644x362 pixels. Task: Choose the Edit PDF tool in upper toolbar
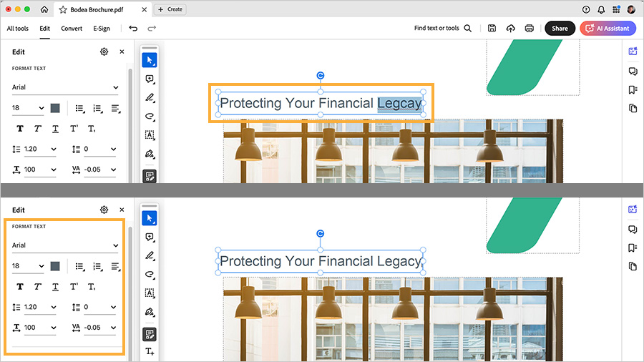[x=150, y=176]
